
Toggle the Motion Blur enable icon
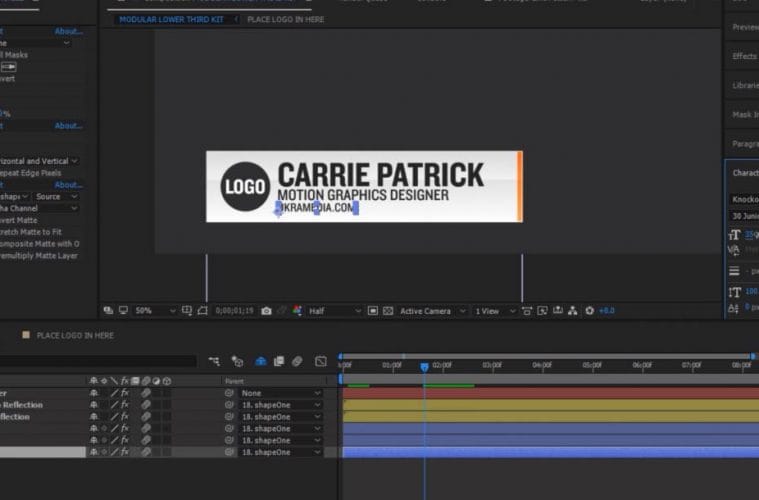[298, 361]
